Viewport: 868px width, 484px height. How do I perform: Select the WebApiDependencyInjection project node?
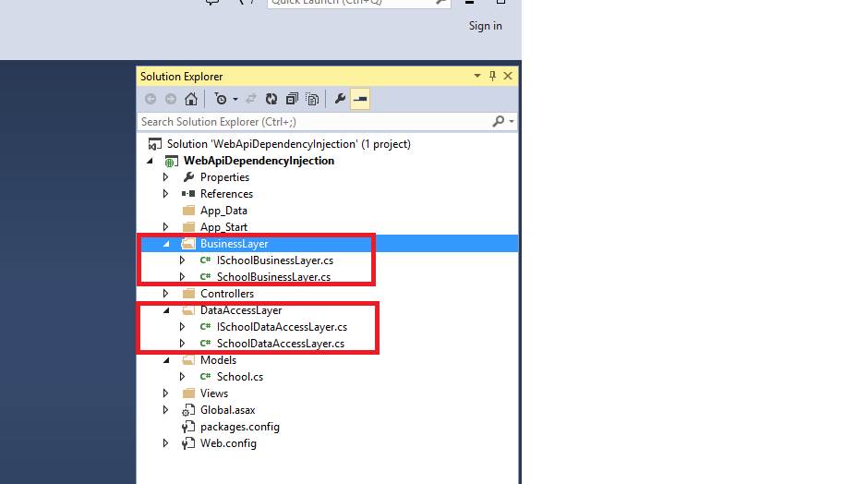coord(259,161)
